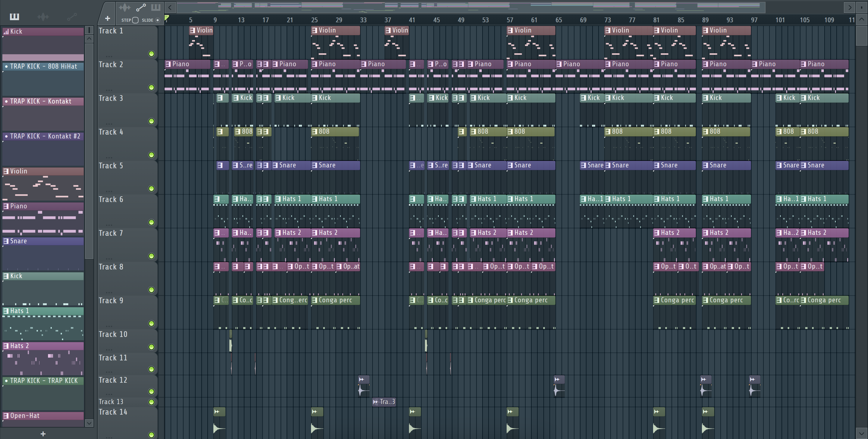
Task: Add new item with picker plus button
Action: [43, 434]
